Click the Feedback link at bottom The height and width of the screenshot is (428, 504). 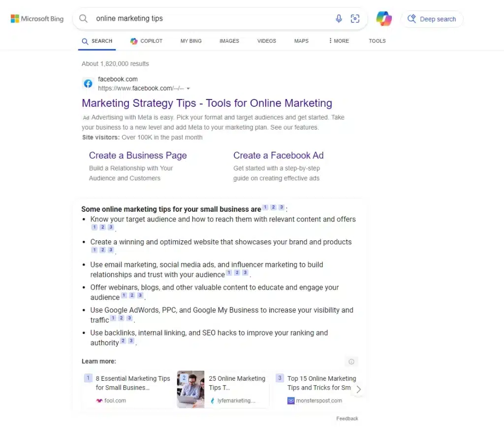point(347,419)
